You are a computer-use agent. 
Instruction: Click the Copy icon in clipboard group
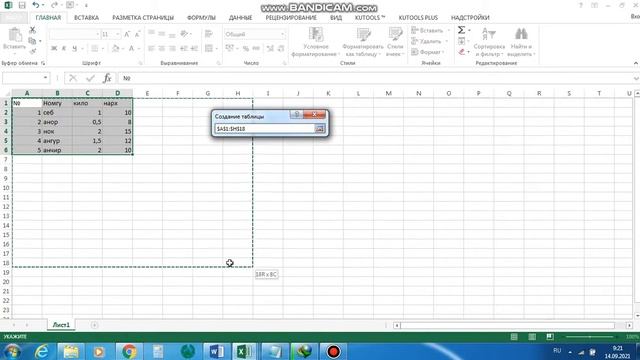click(x=32, y=41)
